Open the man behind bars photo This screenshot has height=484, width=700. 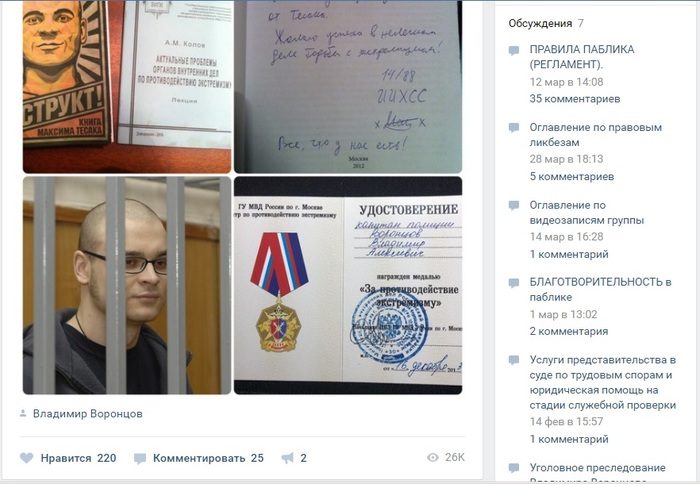[127, 285]
